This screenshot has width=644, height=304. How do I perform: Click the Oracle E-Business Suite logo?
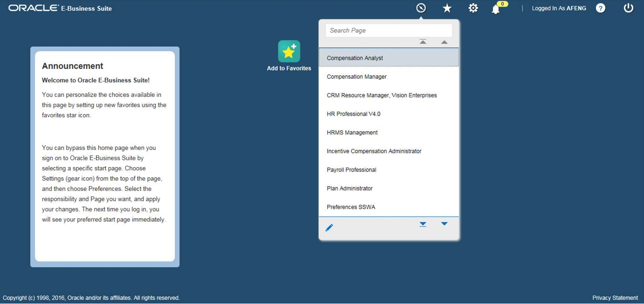point(60,8)
